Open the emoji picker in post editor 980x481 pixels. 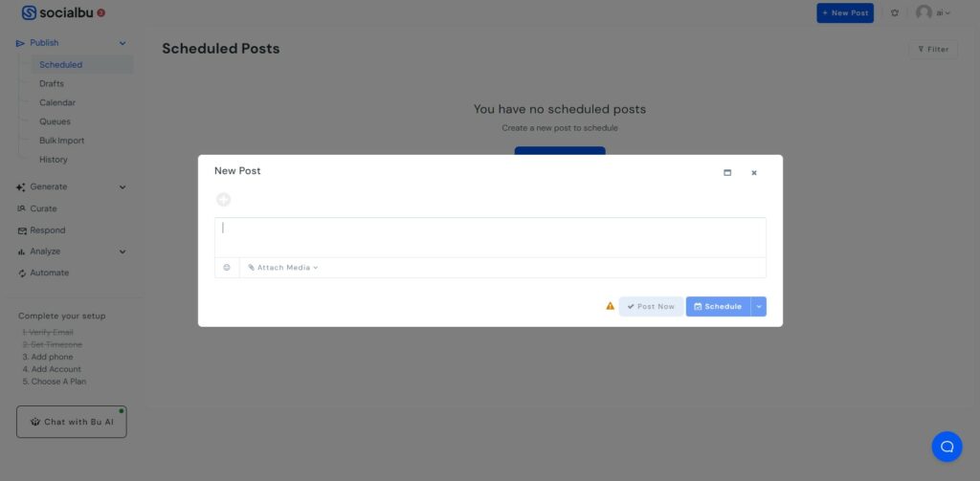[x=227, y=268]
